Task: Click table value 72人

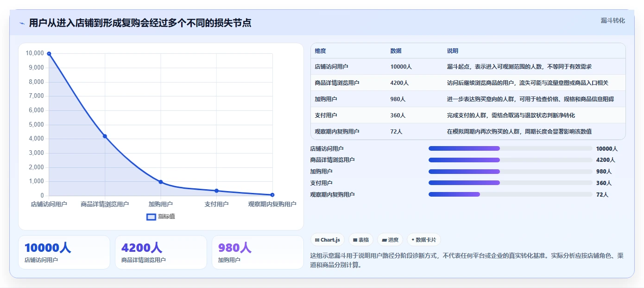Action: click(396, 132)
